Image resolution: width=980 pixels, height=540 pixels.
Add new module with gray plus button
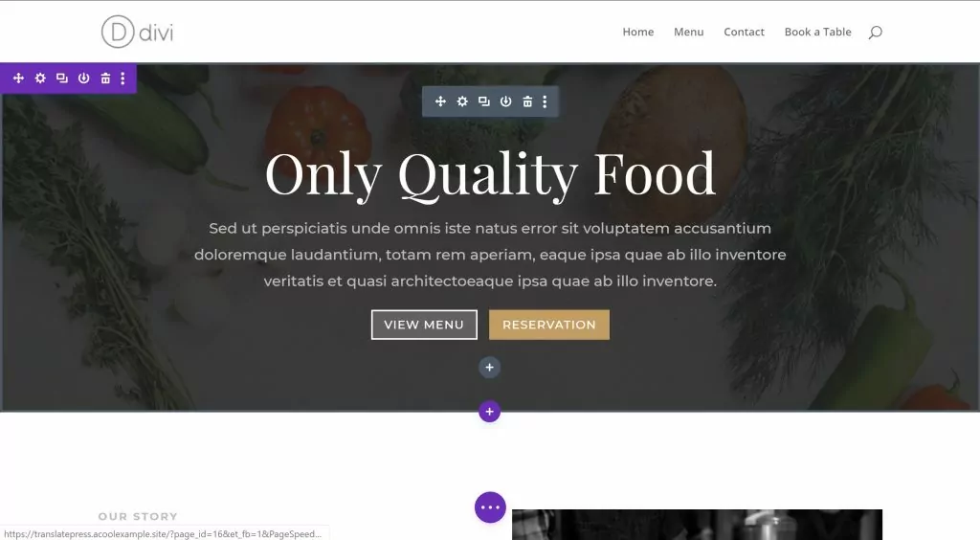489,368
